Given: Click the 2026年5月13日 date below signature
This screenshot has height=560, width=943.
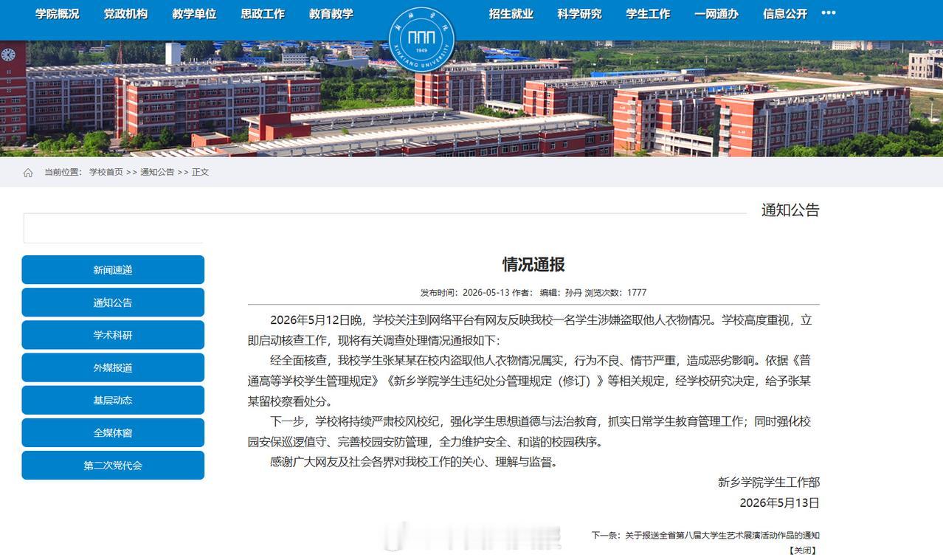Looking at the screenshot, I should (780, 503).
